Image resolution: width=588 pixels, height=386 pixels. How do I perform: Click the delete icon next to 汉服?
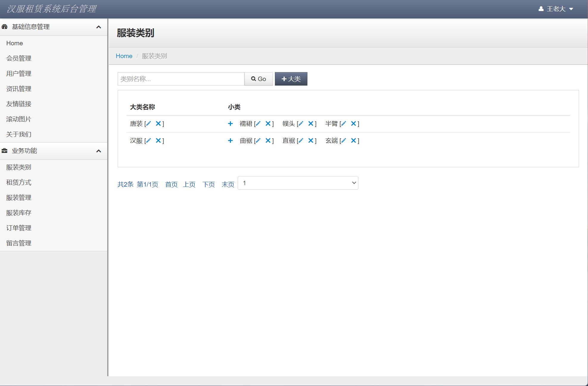click(x=159, y=140)
